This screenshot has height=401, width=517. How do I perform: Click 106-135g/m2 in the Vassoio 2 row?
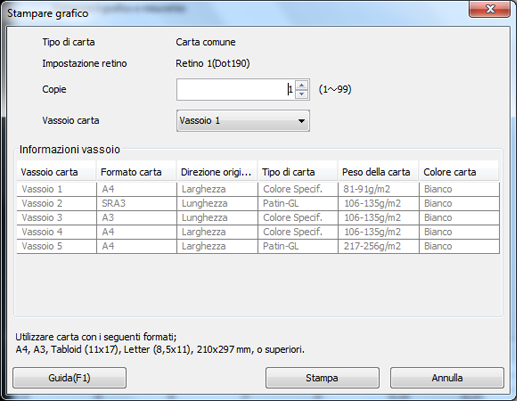click(379, 203)
